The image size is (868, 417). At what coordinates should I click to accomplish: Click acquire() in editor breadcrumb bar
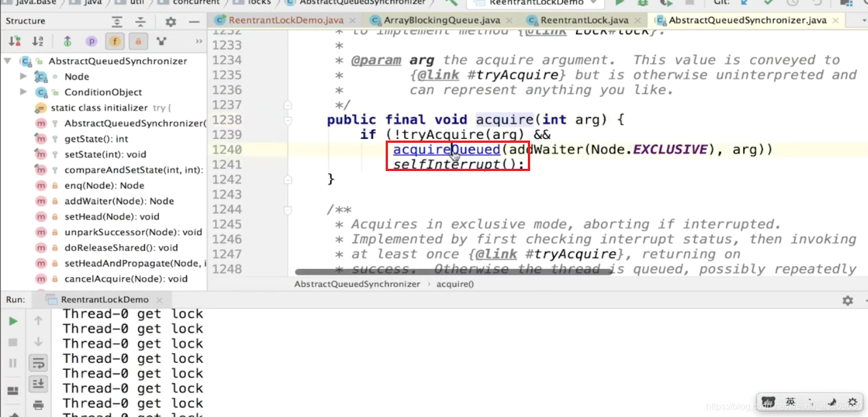coord(455,284)
